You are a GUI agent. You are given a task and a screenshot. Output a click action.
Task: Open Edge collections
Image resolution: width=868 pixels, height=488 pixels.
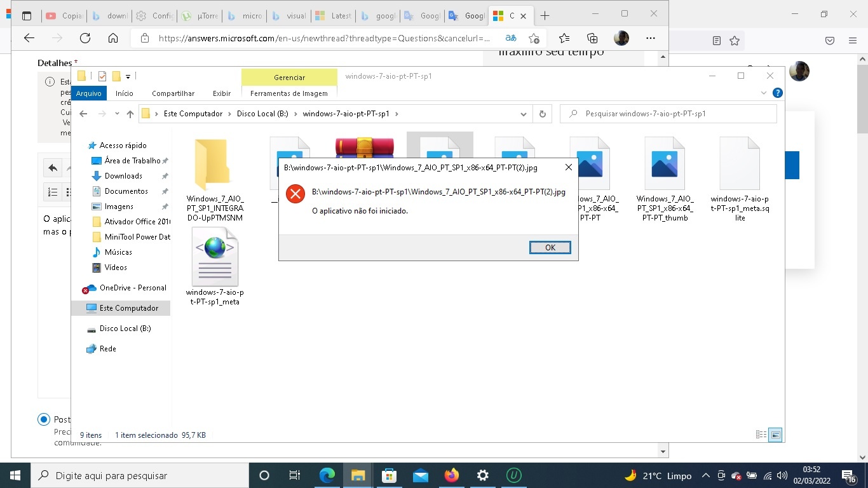coord(592,38)
